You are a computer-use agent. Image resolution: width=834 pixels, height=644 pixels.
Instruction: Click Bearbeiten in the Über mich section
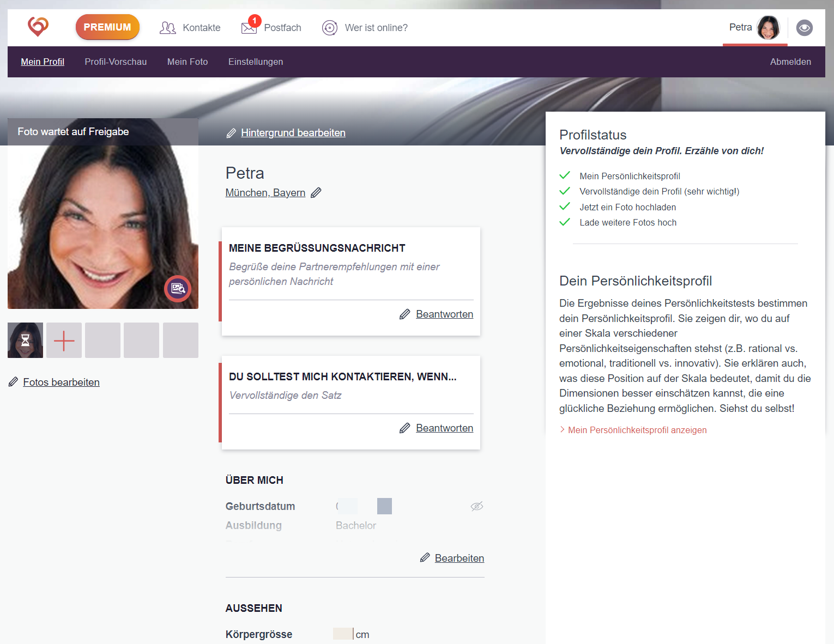[460, 558]
